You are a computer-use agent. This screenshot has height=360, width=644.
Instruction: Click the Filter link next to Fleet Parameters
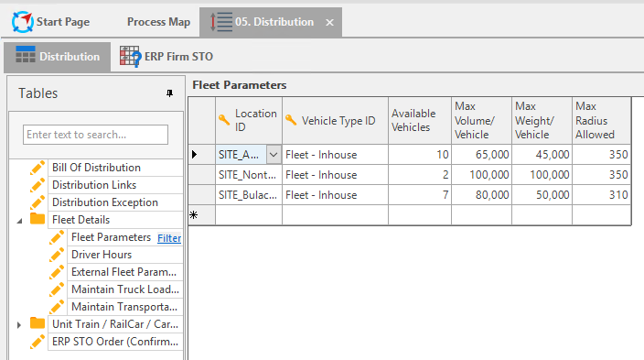pos(169,238)
